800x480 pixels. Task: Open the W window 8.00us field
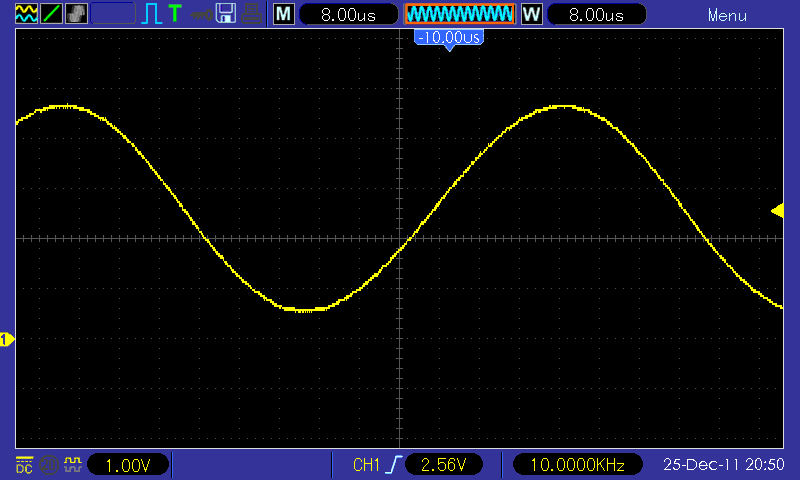594,15
